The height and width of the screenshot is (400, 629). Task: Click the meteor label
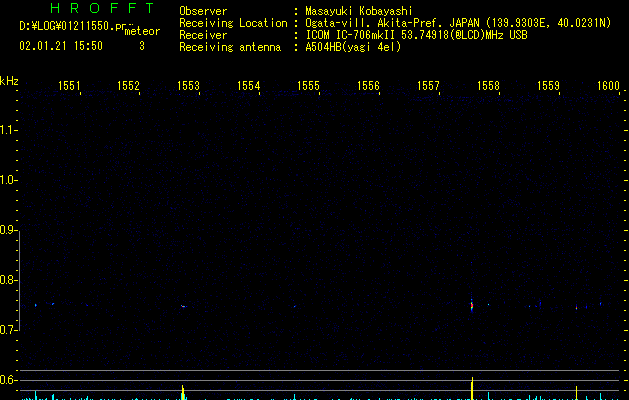point(142,31)
